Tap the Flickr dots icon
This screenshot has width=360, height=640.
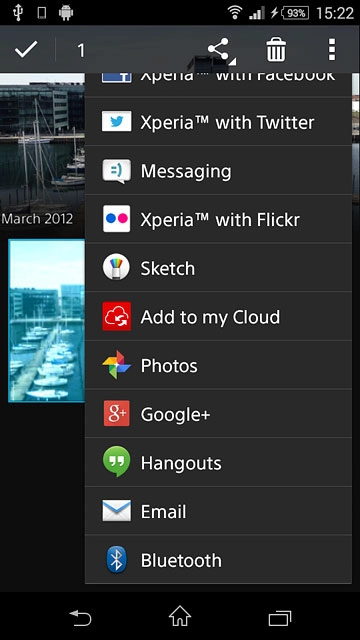[117, 219]
